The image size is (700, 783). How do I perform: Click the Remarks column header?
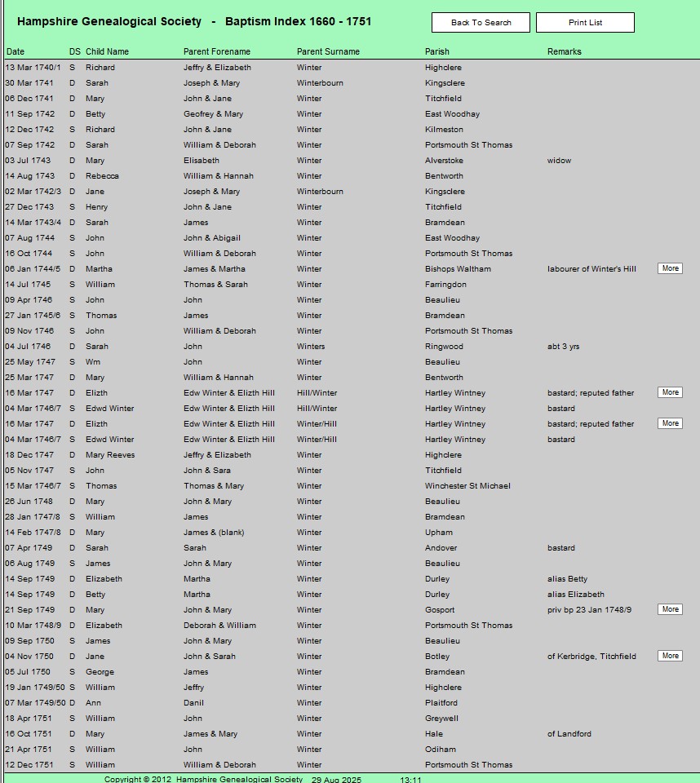tap(564, 51)
